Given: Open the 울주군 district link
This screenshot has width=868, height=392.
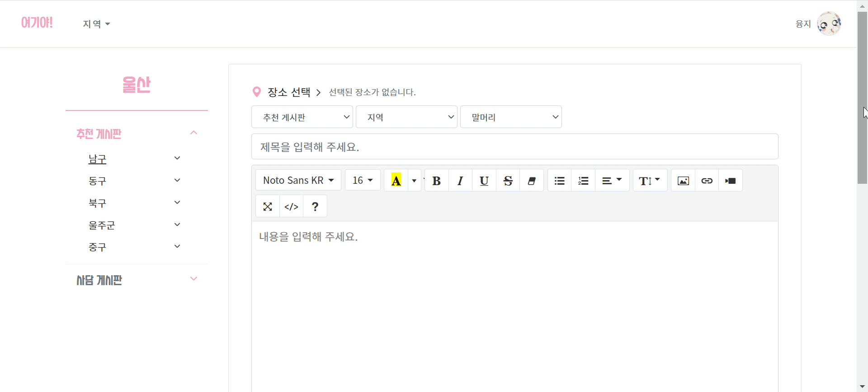Looking at the screenshot, I should [102, 225].
